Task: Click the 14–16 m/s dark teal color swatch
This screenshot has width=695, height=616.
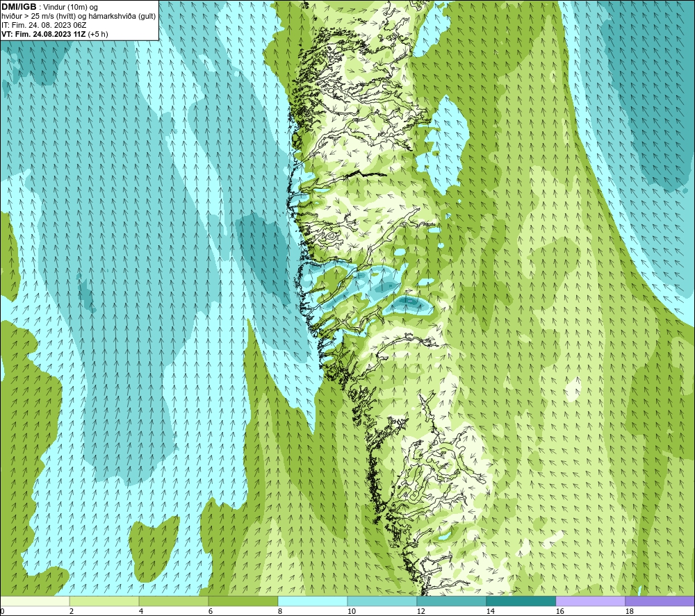Action: 521,601
